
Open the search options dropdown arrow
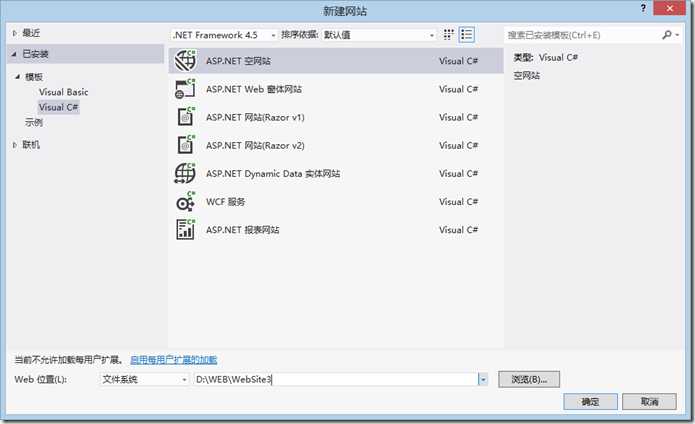pos(677,35)
